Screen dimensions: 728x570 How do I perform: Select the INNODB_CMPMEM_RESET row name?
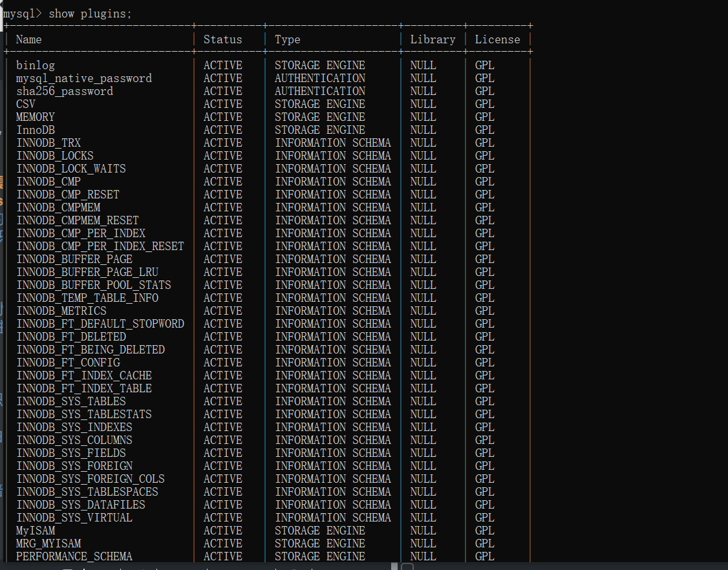click(78, 221)
